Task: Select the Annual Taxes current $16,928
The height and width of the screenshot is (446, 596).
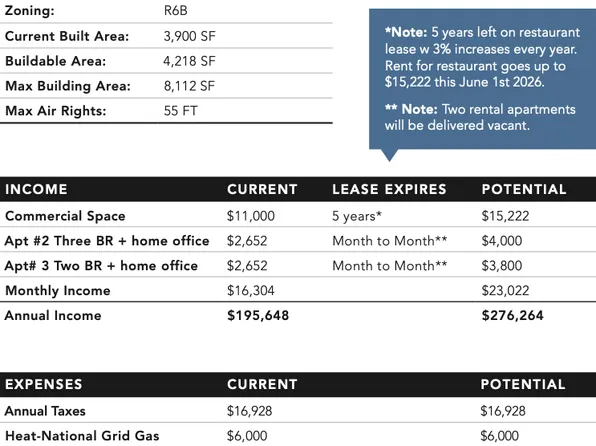Action: [x=249, y=411]
